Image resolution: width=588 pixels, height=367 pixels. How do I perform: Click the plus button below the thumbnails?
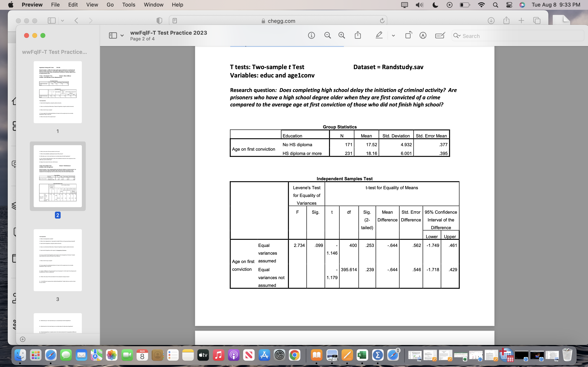coord(23,339)
